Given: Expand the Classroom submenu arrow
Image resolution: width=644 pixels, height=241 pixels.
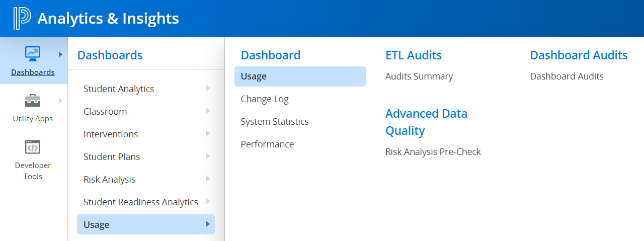Looking at the screenshot, I should pos(208,111).
